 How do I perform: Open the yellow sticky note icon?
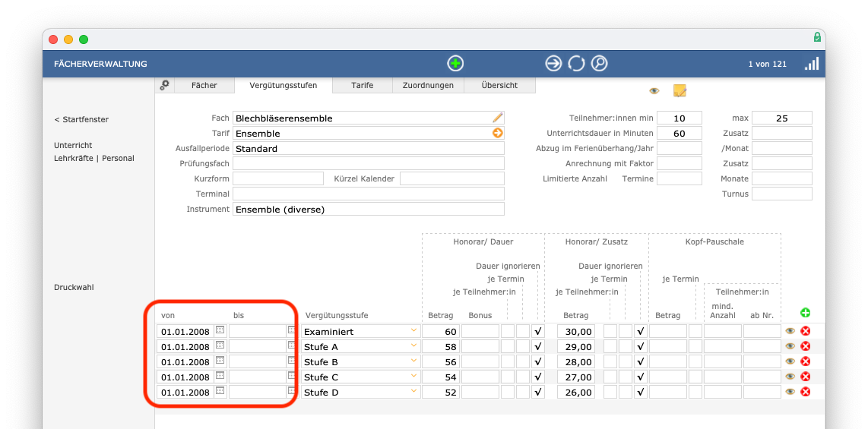pos(680,90)
